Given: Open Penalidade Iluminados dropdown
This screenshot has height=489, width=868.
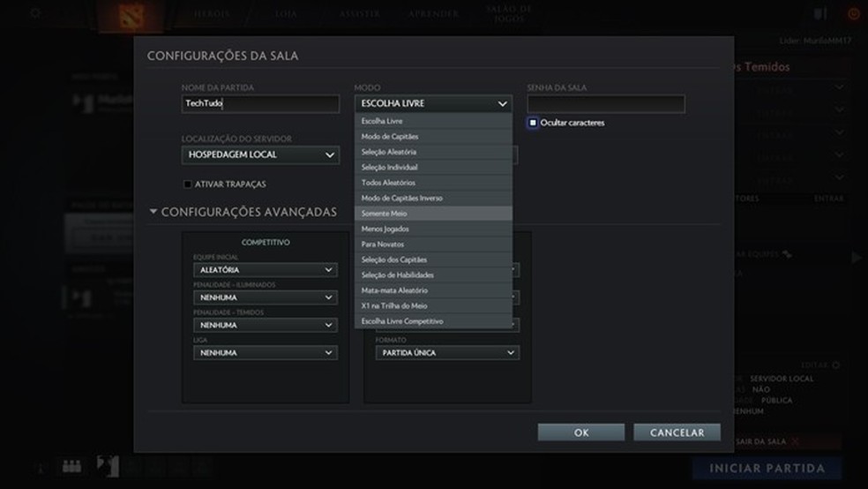Looking at the screenshot, I should point(266,297).
